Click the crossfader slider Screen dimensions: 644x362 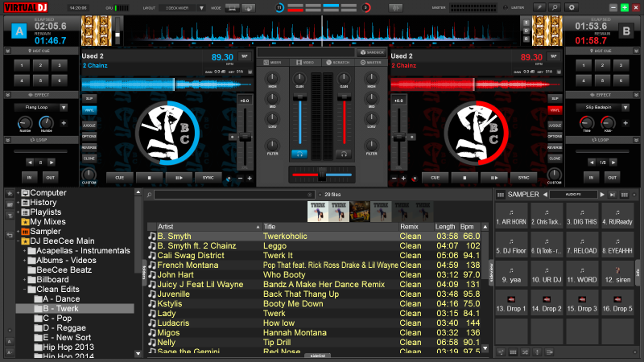321,175
